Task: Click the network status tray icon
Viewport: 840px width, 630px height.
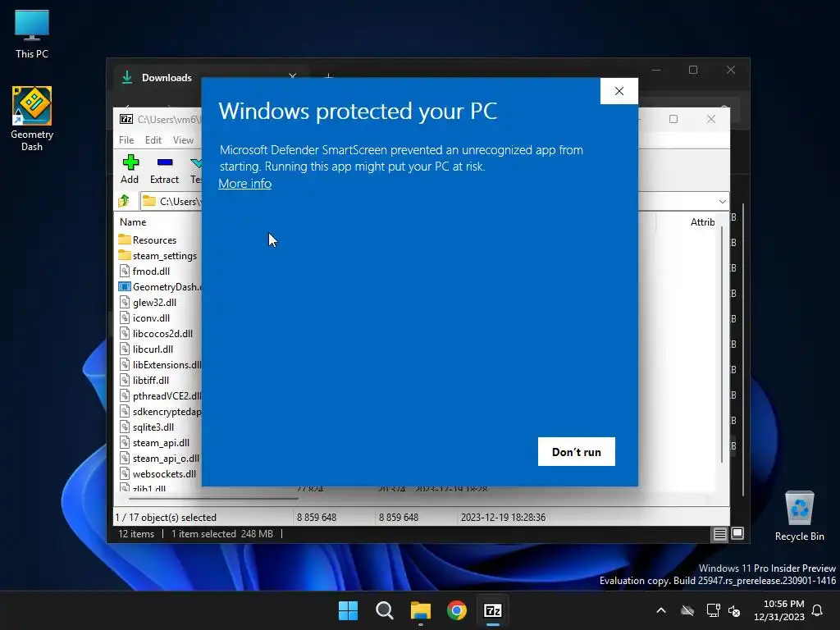Action: click(x=713, y=610)
